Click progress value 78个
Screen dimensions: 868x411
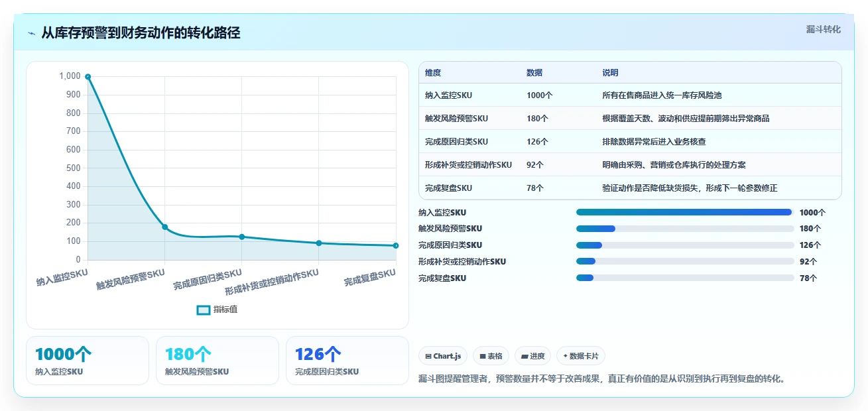(808, 278)
